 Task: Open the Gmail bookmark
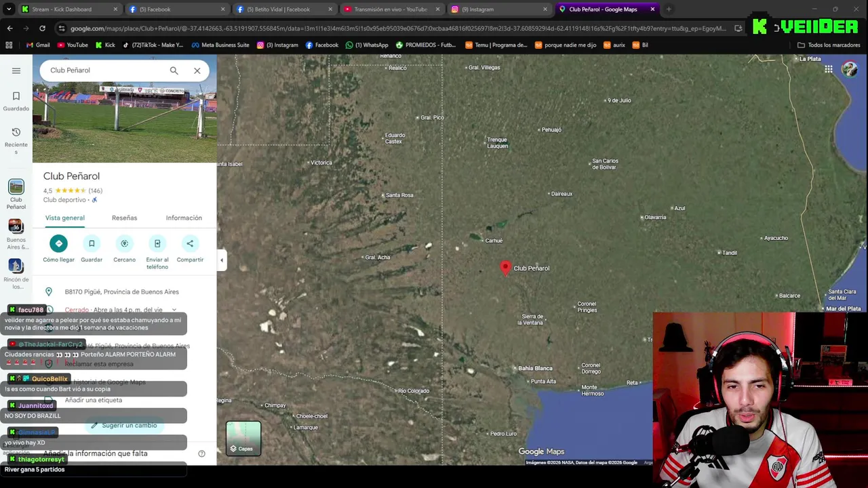[x=38, y=45]
